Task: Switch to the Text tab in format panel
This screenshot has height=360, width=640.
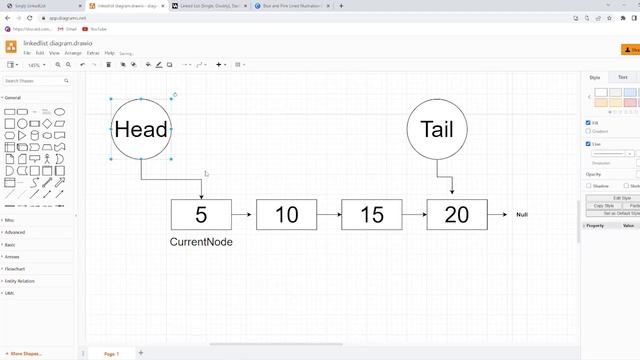Action: tap(622, 77)
